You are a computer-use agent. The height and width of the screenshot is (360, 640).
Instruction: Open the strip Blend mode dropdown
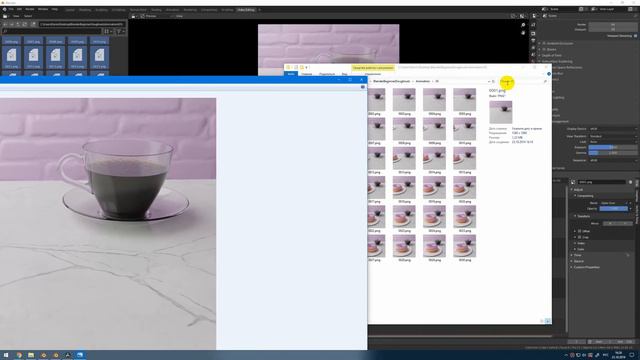(x=614, y=203)
